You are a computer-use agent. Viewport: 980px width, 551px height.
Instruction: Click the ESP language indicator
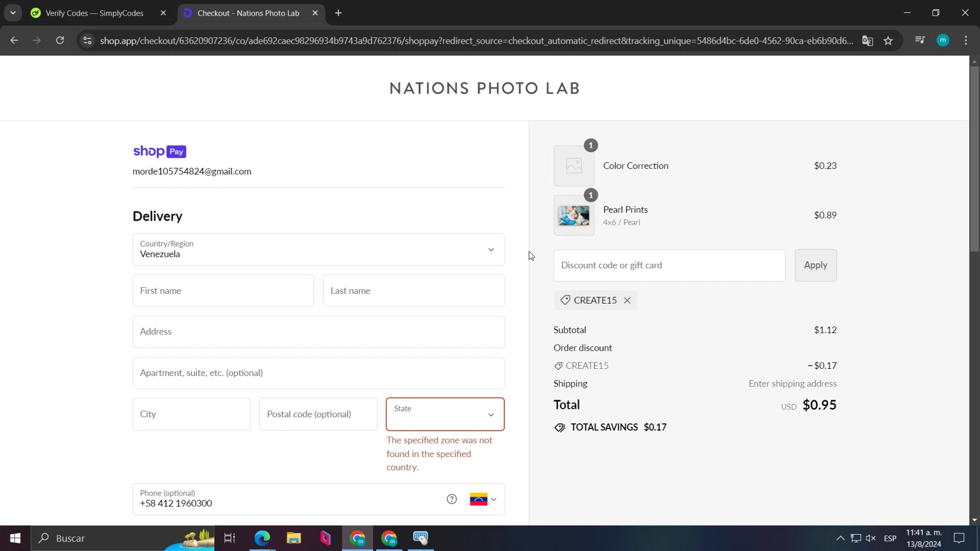(x=890, y=538)
